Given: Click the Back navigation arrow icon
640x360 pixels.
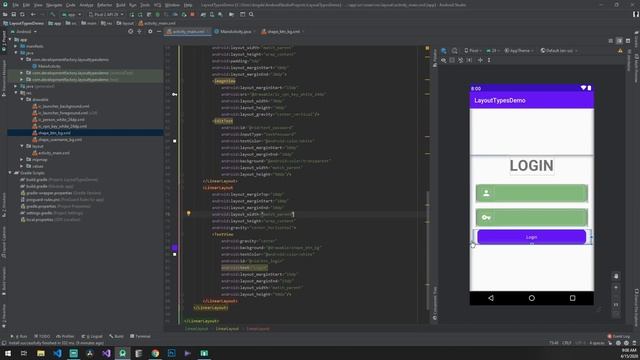Looking at the screenshot, I should [x=33, y=14].
